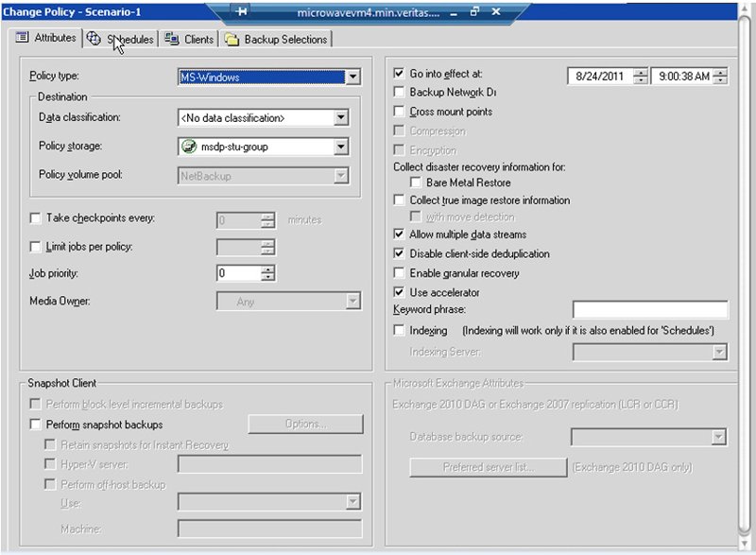Screen dimensions: 756x555
Task: Click the 9:00:38 AM time field
Action: 682,77
